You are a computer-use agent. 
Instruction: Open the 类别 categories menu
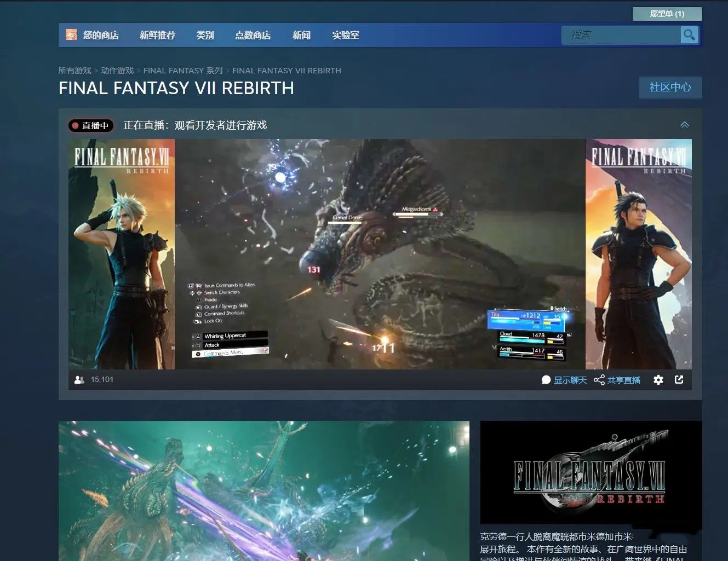pyautogui.click(x=205, y=35)
